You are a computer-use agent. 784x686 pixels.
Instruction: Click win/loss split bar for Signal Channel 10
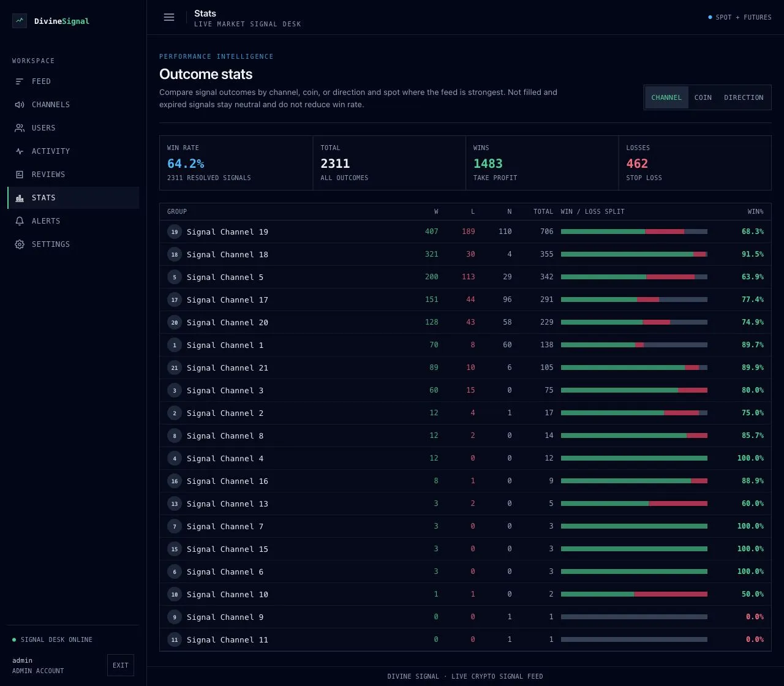[x=634, y=594]
